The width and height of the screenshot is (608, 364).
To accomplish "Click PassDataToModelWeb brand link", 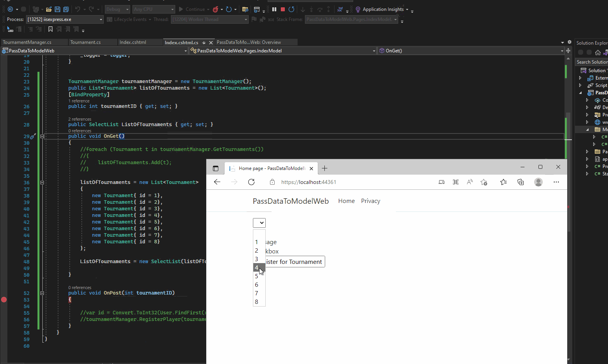I will pyautogui.click(x=291, y=201).
